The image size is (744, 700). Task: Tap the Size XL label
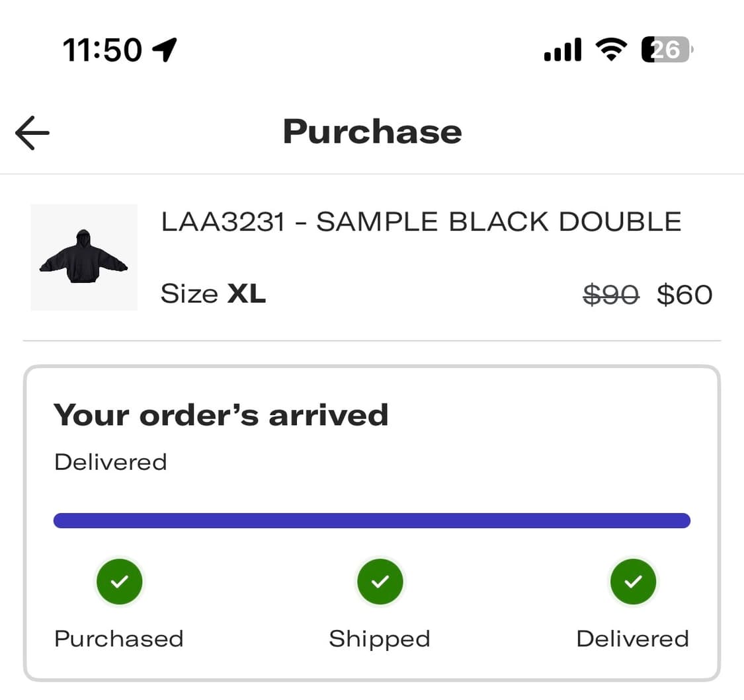pos(213,294)
